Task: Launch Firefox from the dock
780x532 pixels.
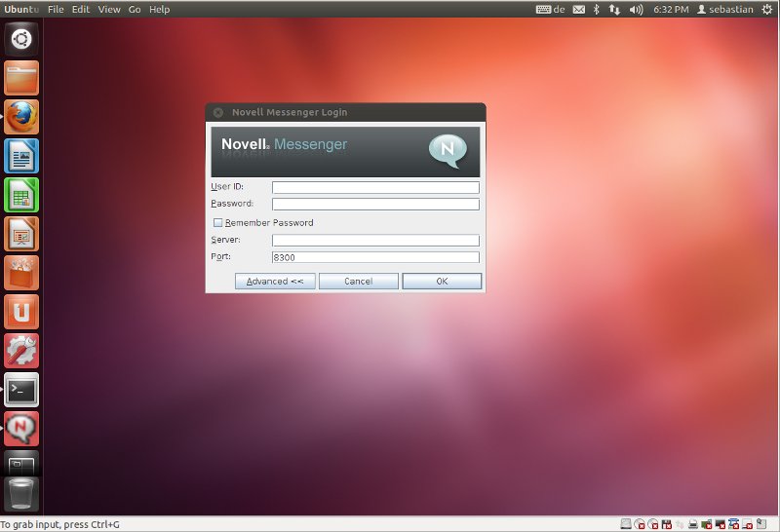Action: tap(21, 117)
